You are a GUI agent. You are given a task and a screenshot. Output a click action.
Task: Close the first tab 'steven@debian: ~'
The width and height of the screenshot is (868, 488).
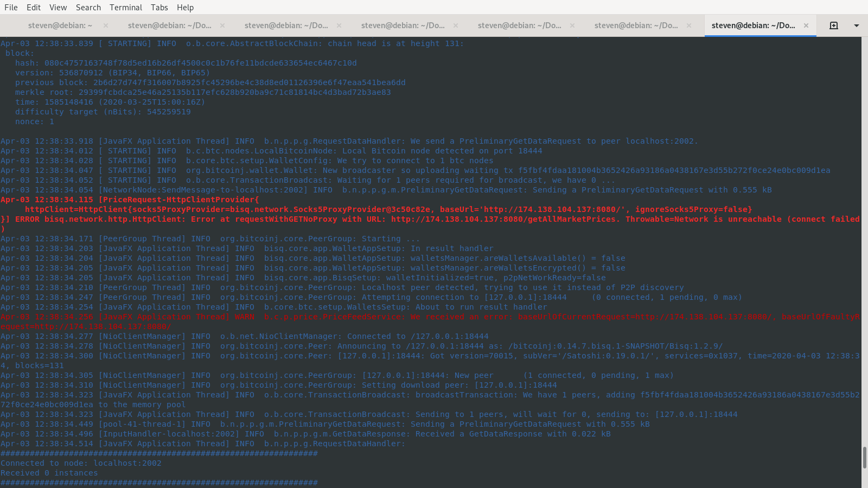click(x=106, y=25)
